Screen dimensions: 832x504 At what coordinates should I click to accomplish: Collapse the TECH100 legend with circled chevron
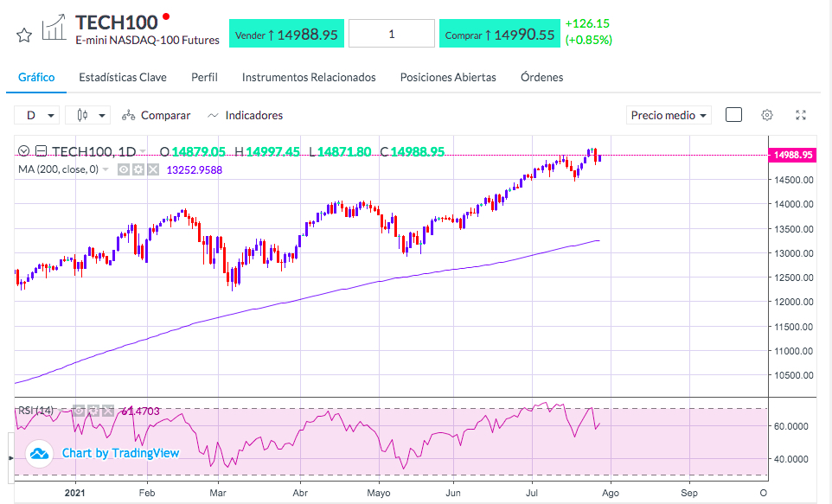(23, 152)
